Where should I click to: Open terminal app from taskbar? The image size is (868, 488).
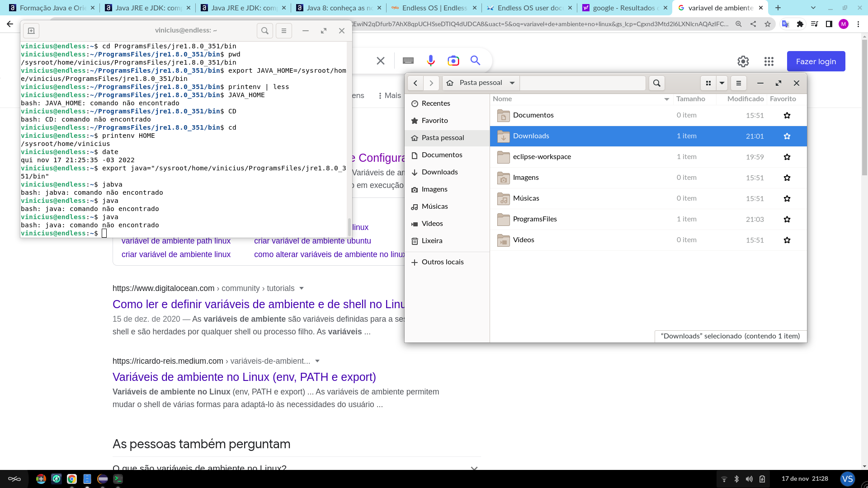[118, 479]
